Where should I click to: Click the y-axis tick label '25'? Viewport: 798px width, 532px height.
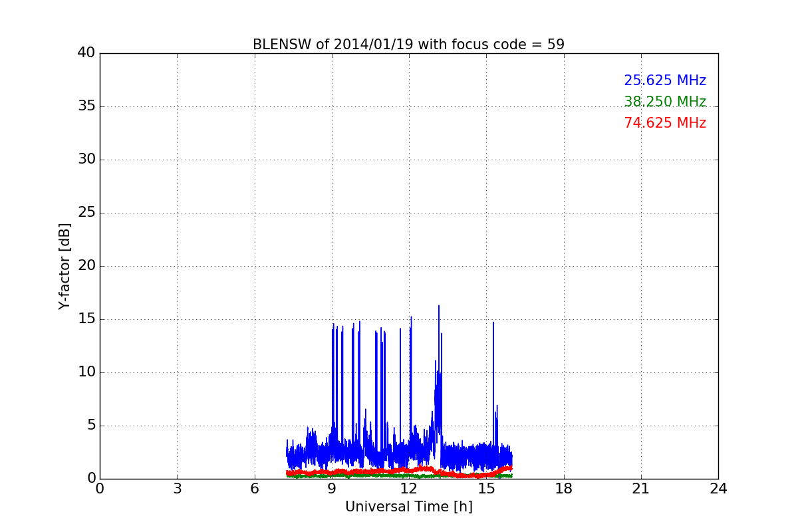click(x=86, y=213)
